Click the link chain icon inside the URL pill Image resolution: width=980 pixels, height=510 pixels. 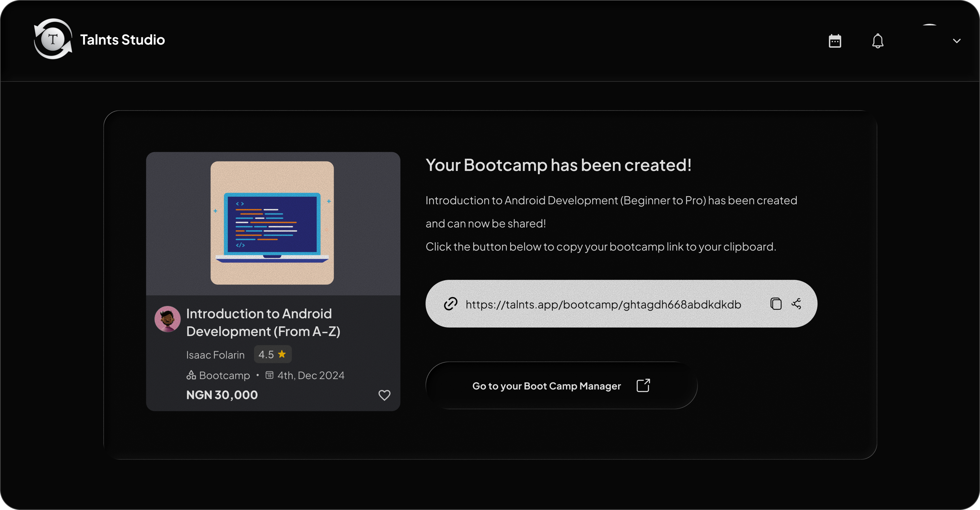coord(451,304)
